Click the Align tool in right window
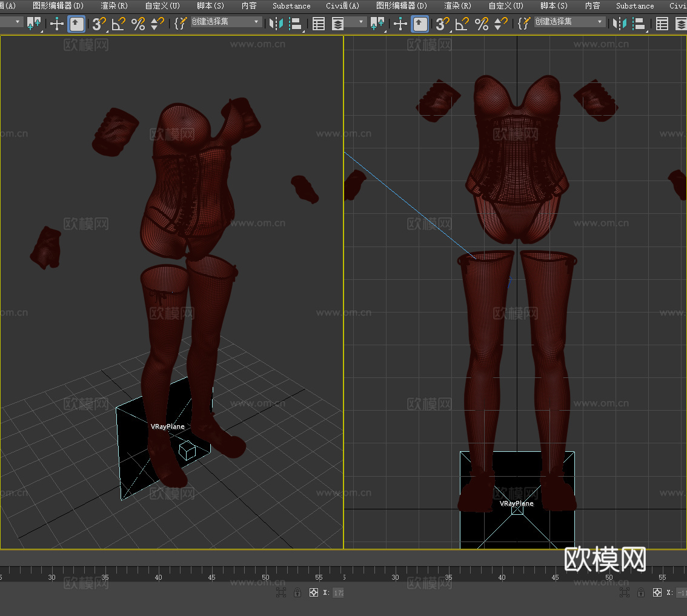This screenshot has height=616, width=687. point(640,24)
